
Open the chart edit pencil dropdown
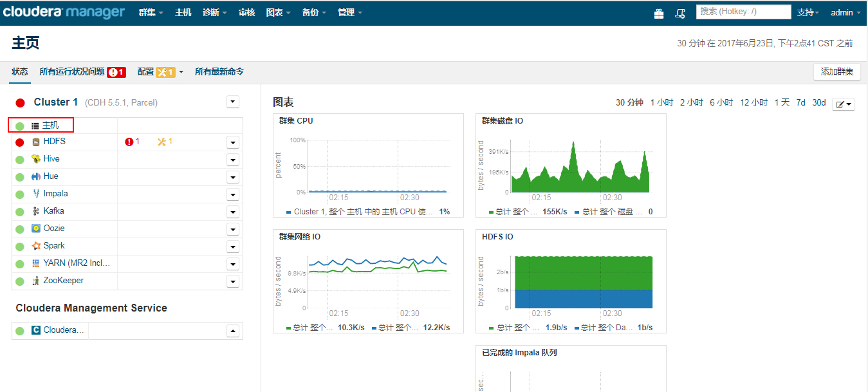coord(844,104)
